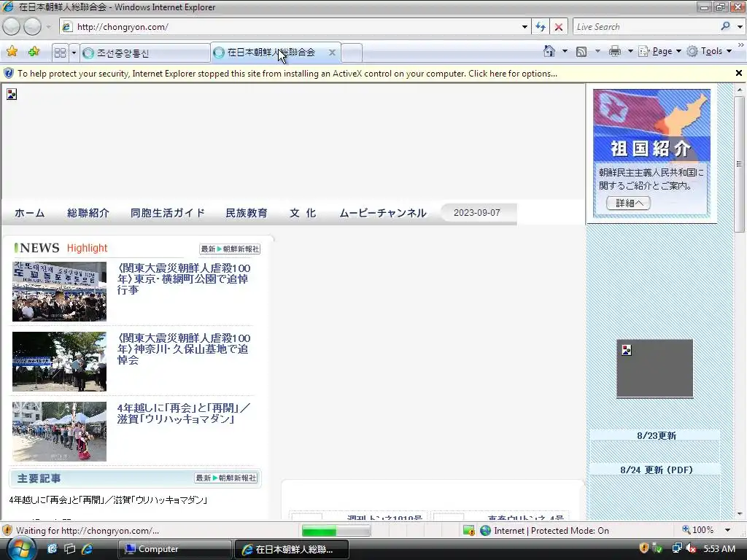Open recent pages dropdown beside Forward
Viewport: 747px width, 560px height.
49,27
